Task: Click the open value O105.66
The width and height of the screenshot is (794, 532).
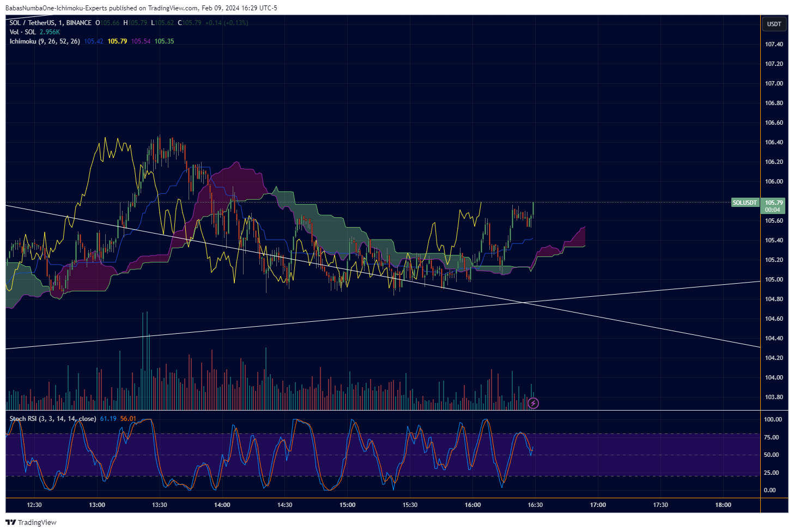Action: tap(108, 23)
